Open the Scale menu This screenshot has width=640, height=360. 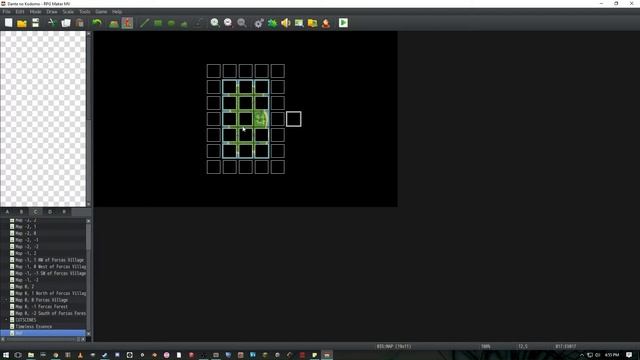68,12
